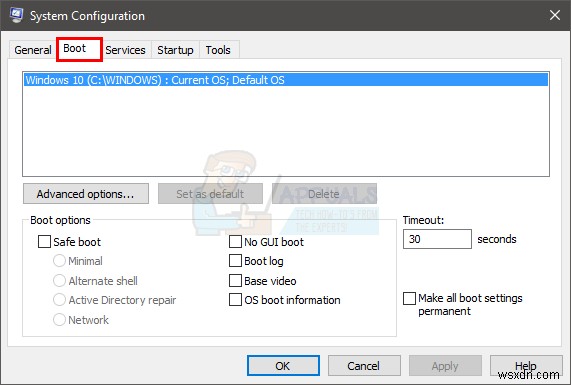The height and width of the screenshot is (385, 571).
Task: Open the Services tab
Action: point(125,50)
